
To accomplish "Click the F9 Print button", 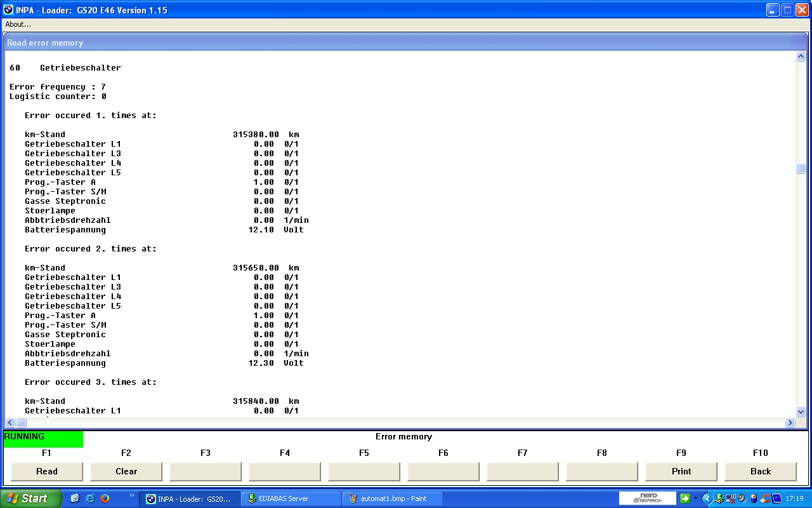I will coord(681,471).
